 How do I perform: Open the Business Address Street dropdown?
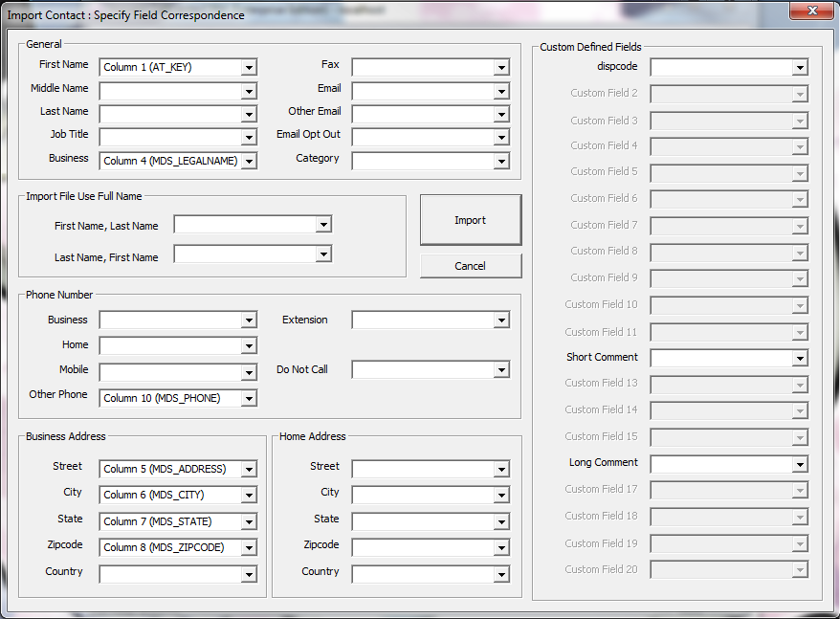[249, 469]
